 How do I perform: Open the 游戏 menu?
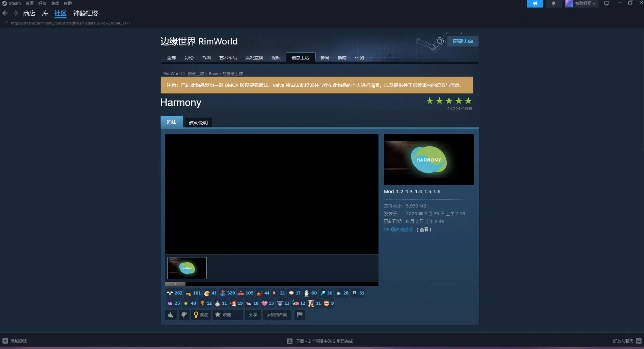pyautogui.click(x=55, y=3)
